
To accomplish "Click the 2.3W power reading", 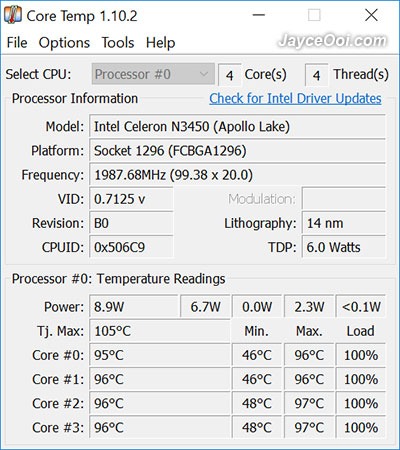I will [309, 307].
